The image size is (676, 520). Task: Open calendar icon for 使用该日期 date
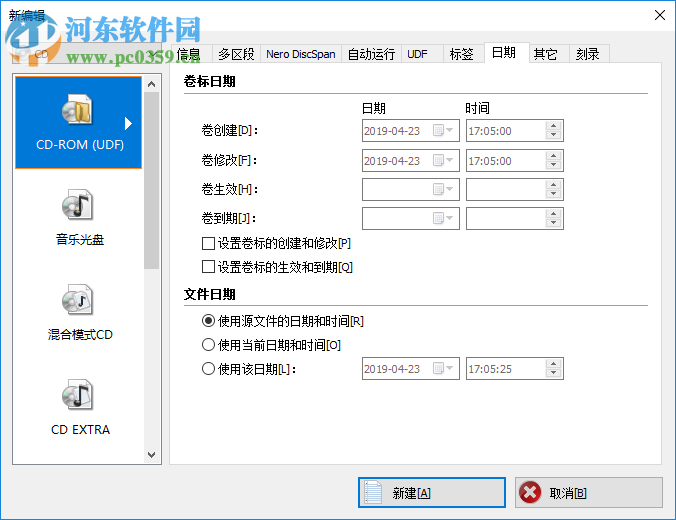point(438,368)
